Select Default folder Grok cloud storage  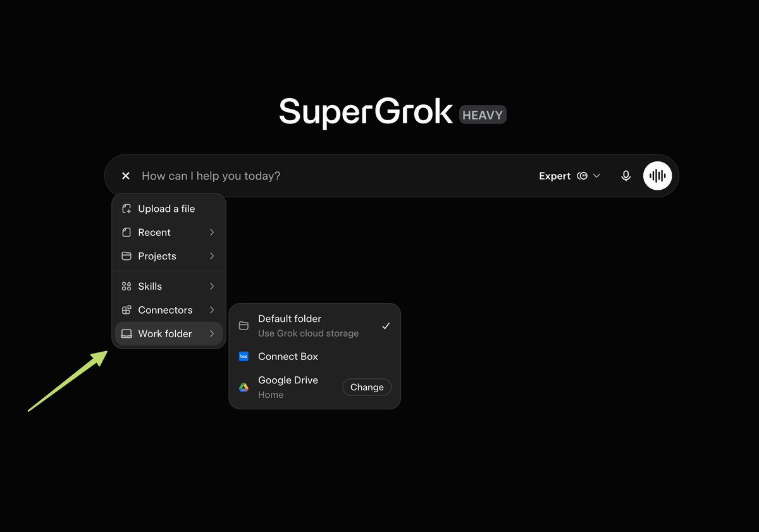pyautogui.click(x=314, y=326)
